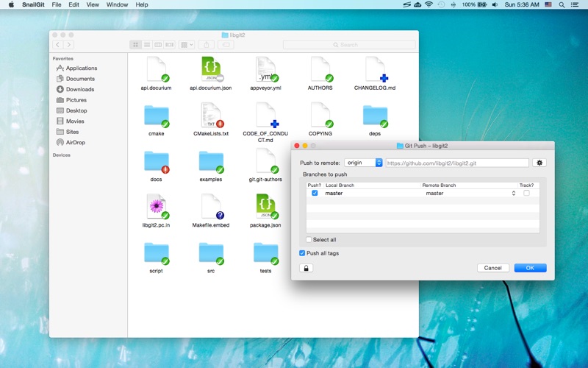This screenshot has height=368, width=588.
Task: Click OK to push
Action: [530, 268]
